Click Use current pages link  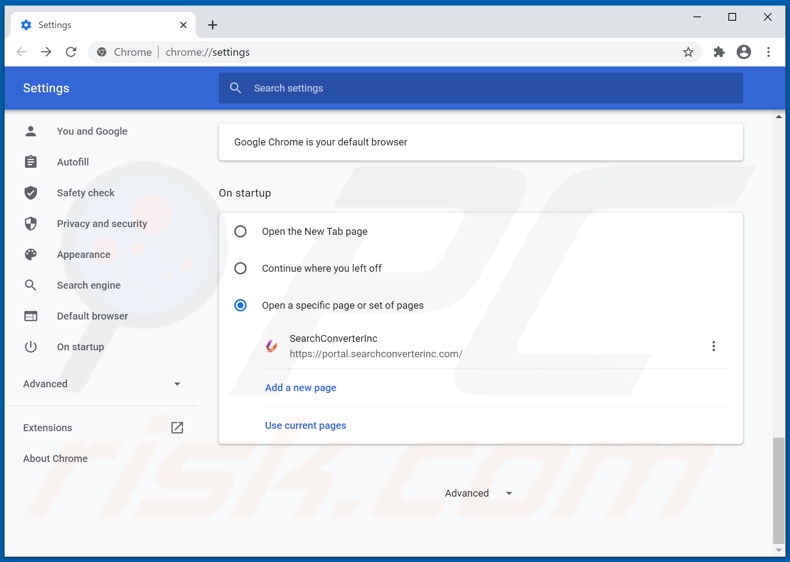(305, 426)
